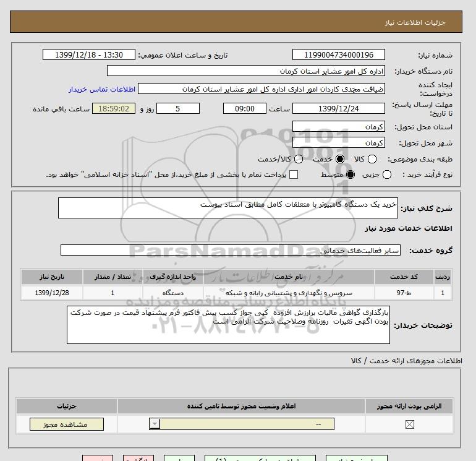Click service code cell ط-97
Screen dimensions: 476x461
(x=404, y=293)
